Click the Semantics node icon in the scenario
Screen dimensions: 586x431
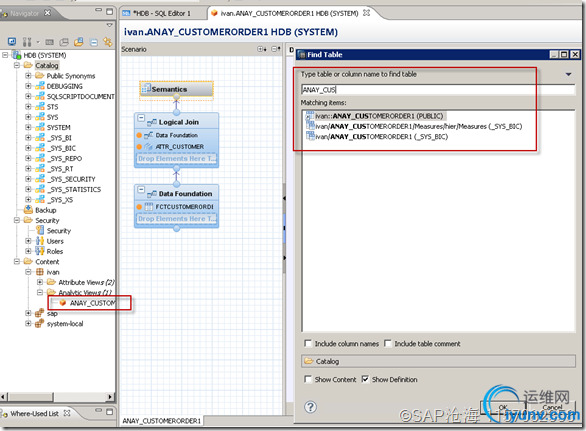point(146,89)
